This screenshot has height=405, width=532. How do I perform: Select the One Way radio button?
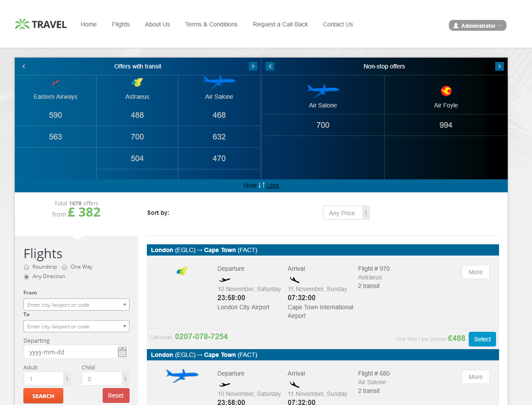[x=65, y=267]
